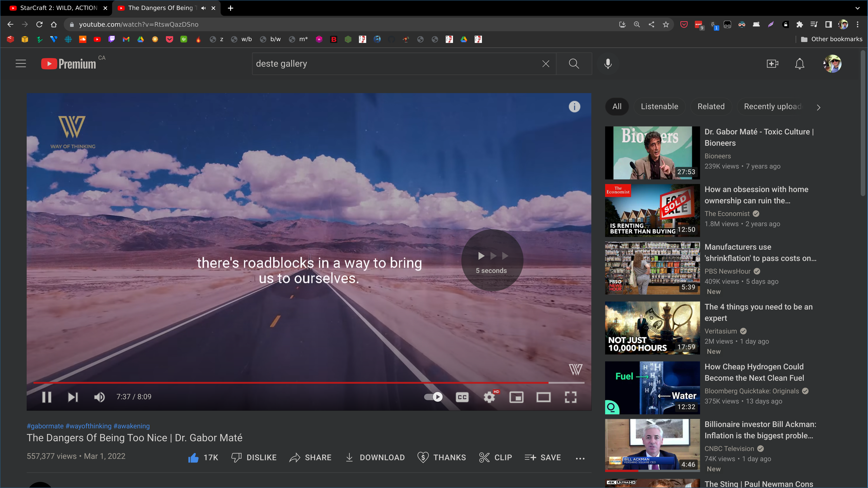Bookmark this page with star icon
Screen dimensions: 868x488
click(666, 24)
